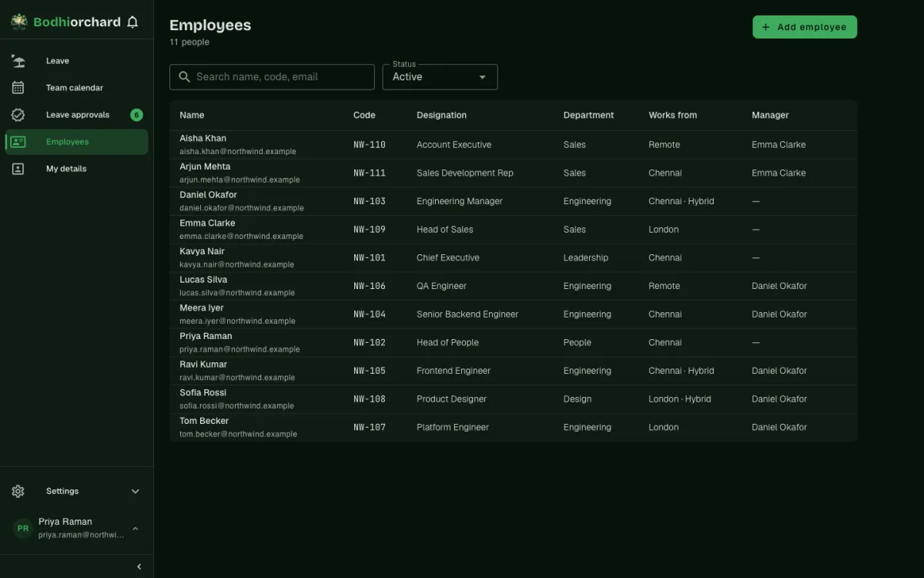
Task: Open the Settings menu item
Action: (x=77, y=491)
